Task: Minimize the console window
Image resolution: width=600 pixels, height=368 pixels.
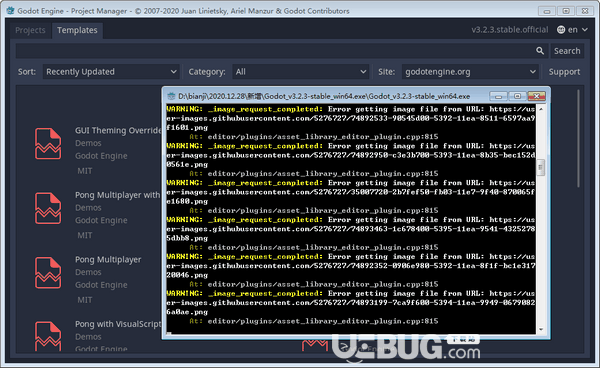Action: coord(499,96)
